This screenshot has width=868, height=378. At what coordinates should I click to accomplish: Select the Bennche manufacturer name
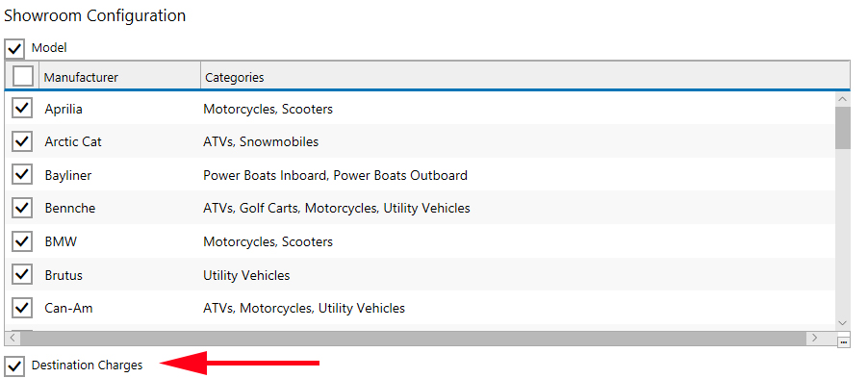coord(69,208)
